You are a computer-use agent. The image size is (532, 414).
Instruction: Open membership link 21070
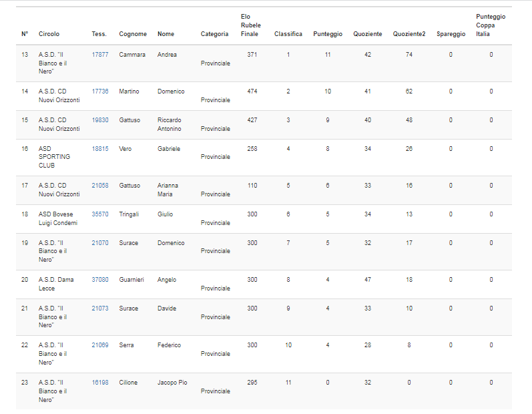coord(100,243)
